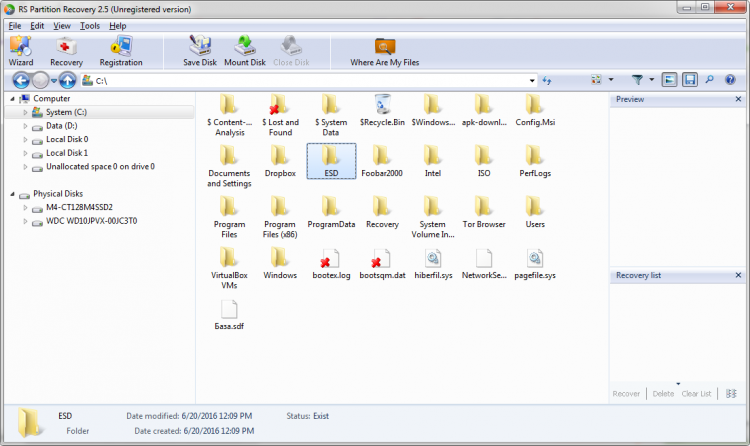Click the refresh arrows beside address bar

tap(547, 81)
